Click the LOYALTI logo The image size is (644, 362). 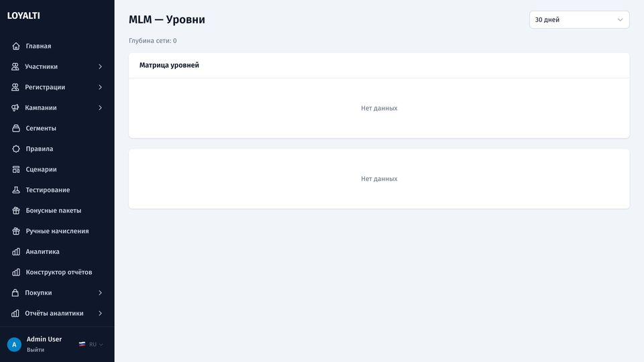point(23,15)
